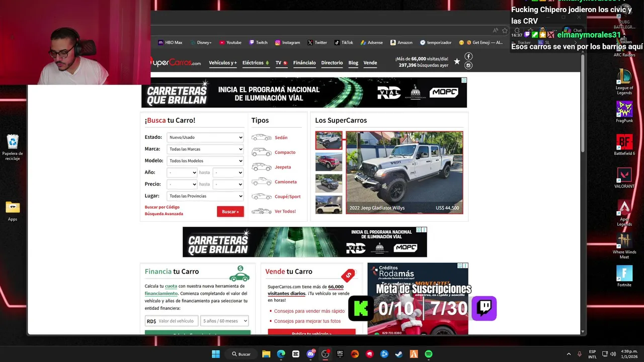This screenshot has width=644, height=362.
Task: Open the Get Emoji bookmark
Action: click(480, 43)
